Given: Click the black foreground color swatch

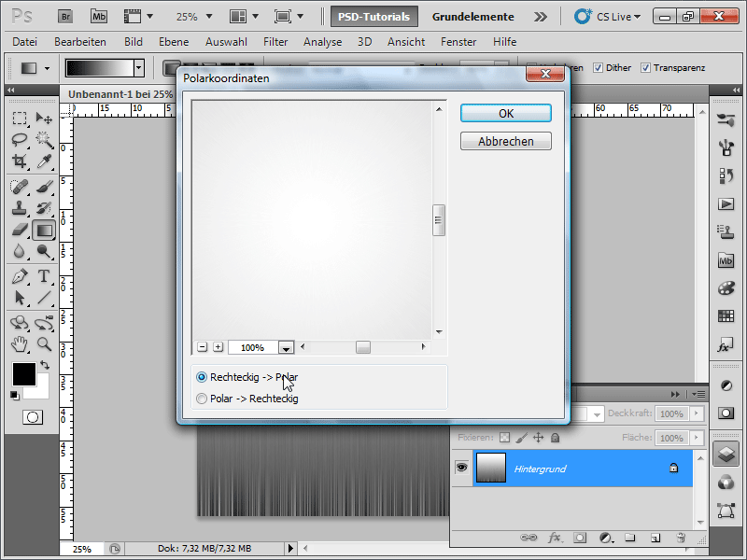Looking at the screenshot, I should point(24,374).
